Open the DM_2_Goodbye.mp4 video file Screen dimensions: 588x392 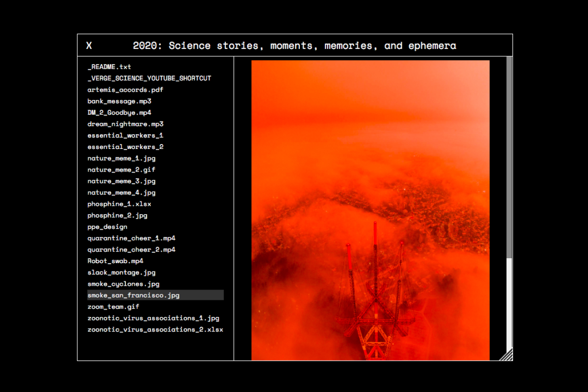click(x=119, y=112)
